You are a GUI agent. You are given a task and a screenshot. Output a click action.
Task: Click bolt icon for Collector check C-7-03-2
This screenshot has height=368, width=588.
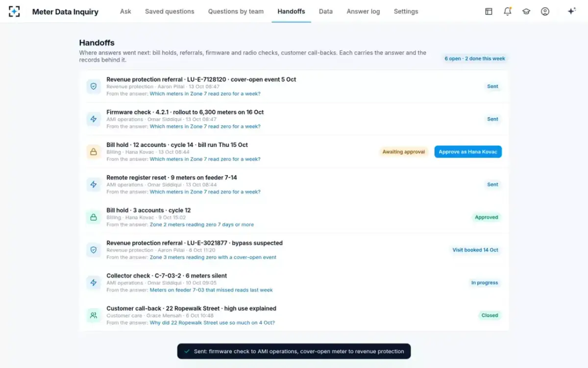tap(94, 283)
